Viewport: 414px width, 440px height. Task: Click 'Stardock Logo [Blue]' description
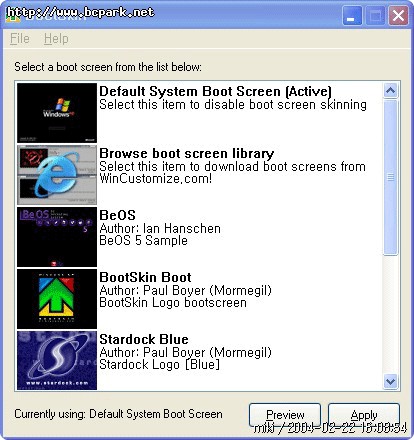160,364
